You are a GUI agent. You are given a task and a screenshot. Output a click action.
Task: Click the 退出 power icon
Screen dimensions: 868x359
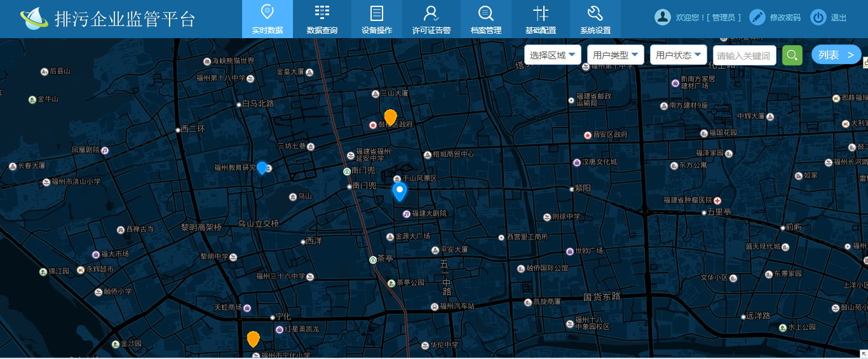[818, 17]
